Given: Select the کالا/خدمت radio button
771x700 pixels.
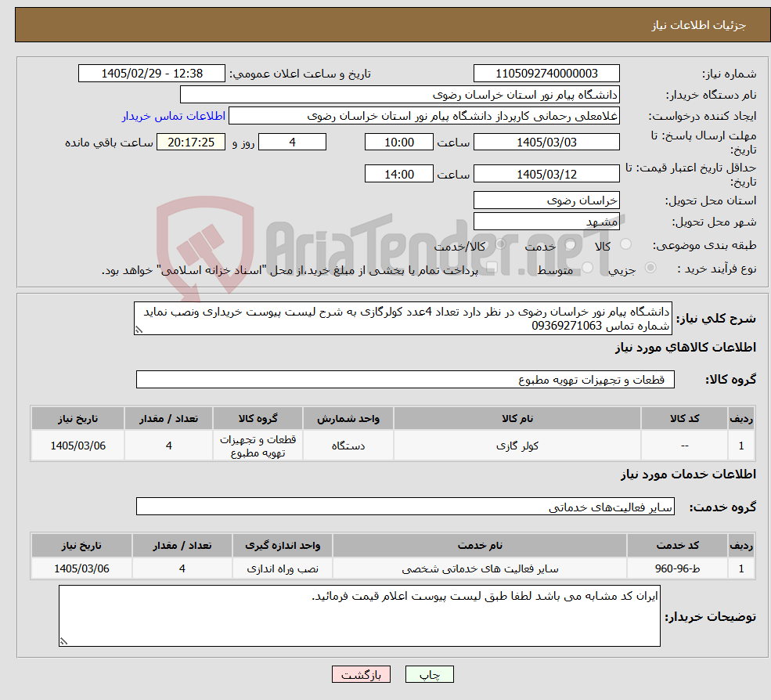Looking at the screenshot, I should (x=500, y=244).
